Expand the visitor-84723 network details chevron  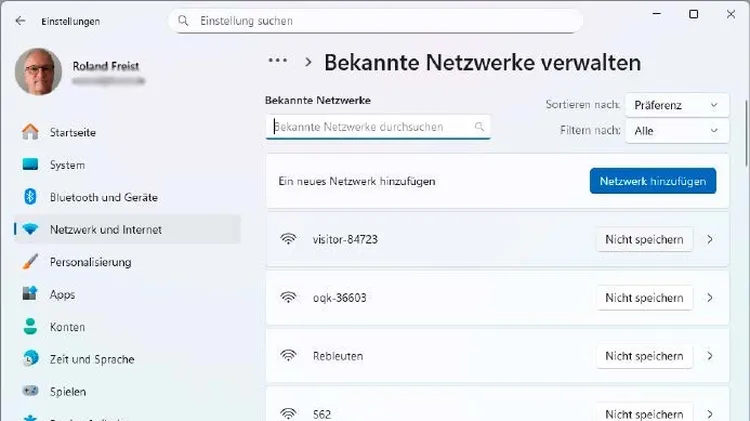[710, 240]
